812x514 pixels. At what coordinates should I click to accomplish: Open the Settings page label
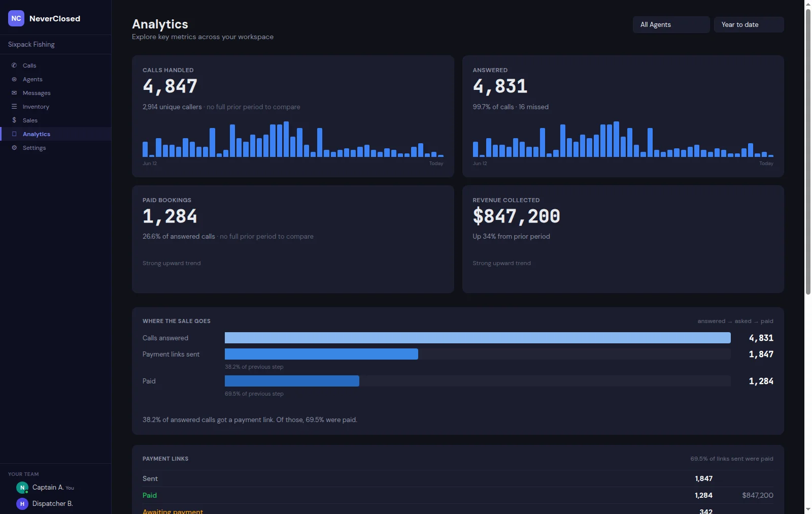pyautogui.click(x=34, y=148)
